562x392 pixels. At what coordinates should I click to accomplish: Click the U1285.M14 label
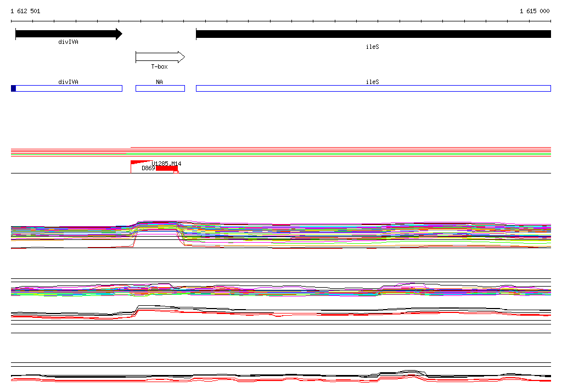[166, 164]
